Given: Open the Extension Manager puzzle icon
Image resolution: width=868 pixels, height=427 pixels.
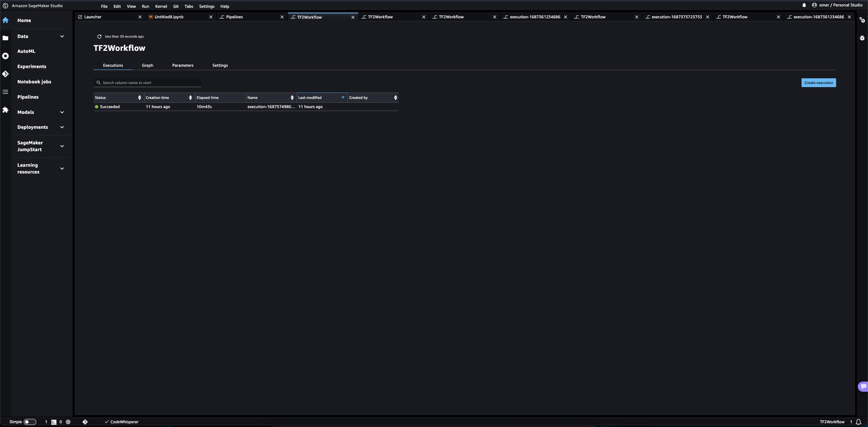Looking at the screenshot, I should tap(5, 110).
